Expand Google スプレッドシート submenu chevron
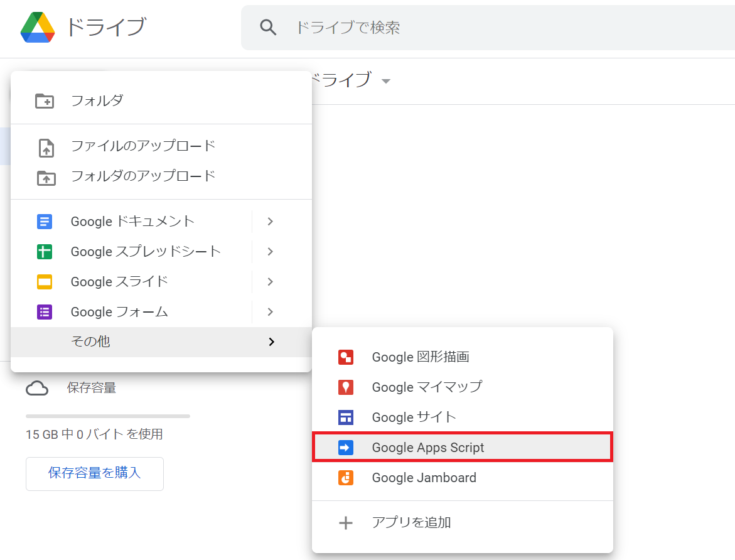Screen dimensions: 735x560 click(271, 251)
